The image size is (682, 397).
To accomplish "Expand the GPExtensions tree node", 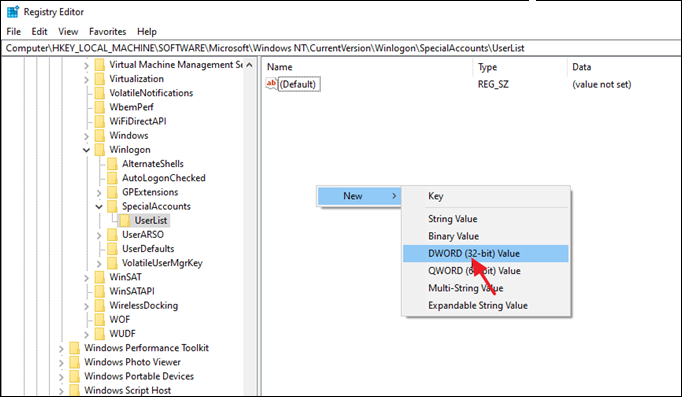I will 99,193.
